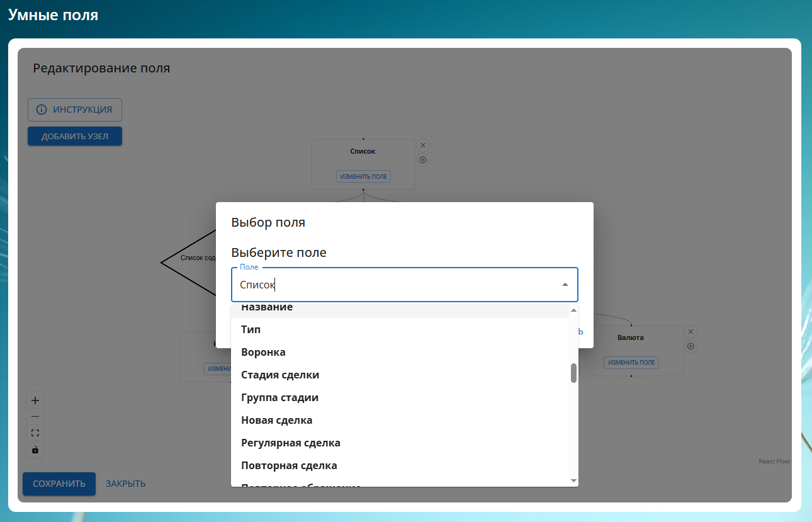Choose the Регулярная сделка option
The width and height of the screenshot is (812, 522).
pyautogui.click(x=291, y=443)
